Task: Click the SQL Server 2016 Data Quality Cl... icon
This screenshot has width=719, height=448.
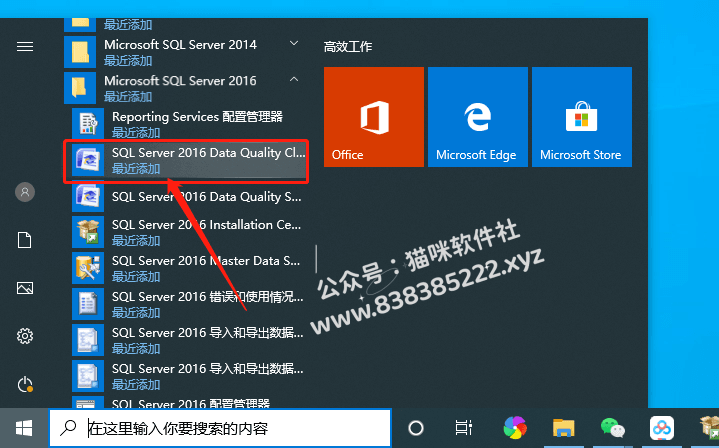Action: pos(88,160)
